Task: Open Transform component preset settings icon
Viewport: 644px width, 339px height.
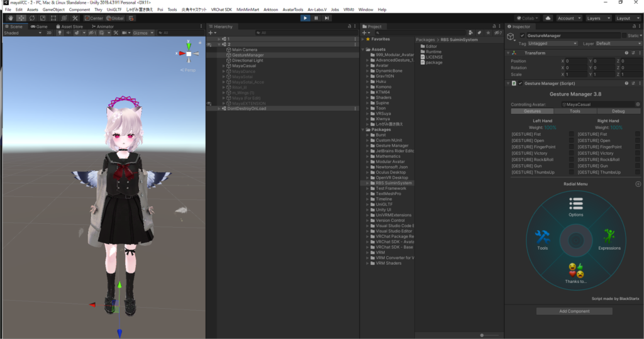Action: [x=633, y=53]
